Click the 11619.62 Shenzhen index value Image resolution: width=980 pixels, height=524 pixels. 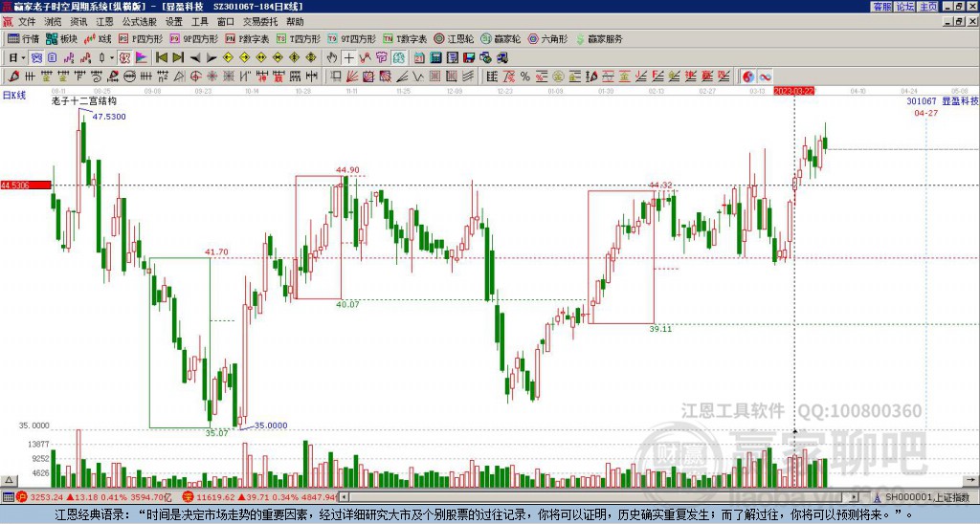pyautogui.click(x=214, y=497)
